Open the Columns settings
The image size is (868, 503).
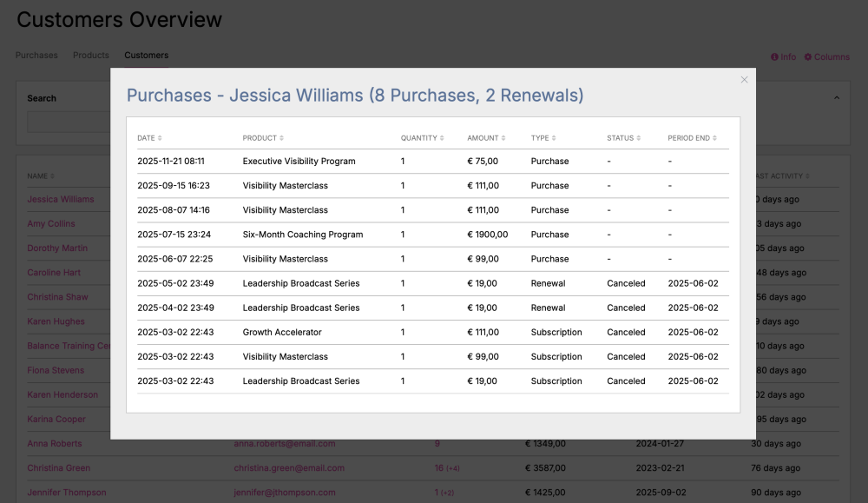click(826, 57)
